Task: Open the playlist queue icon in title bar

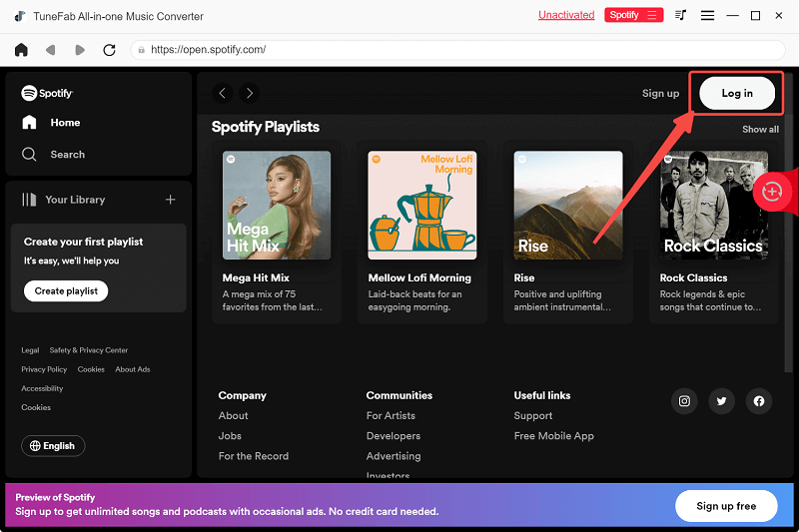Action: click(x=681, y=16)
